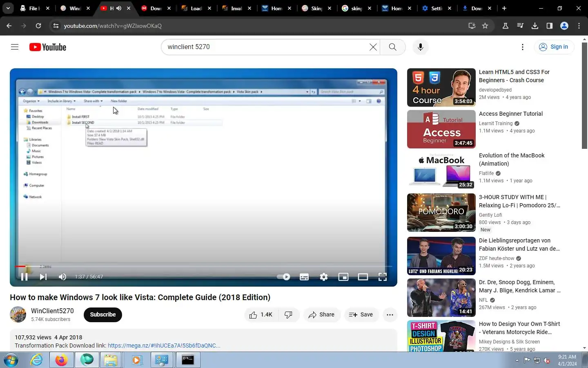Run search with magnifier button

pos(392,47)
